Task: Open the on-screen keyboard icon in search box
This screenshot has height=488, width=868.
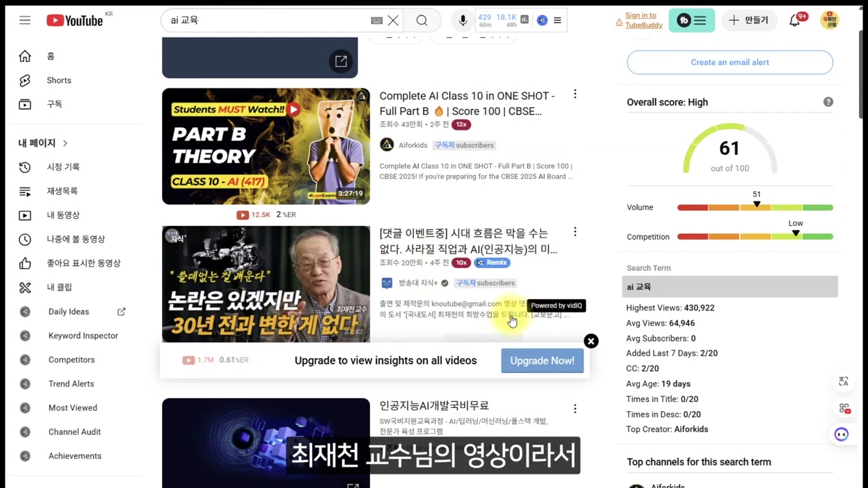Action: (377, 21)
